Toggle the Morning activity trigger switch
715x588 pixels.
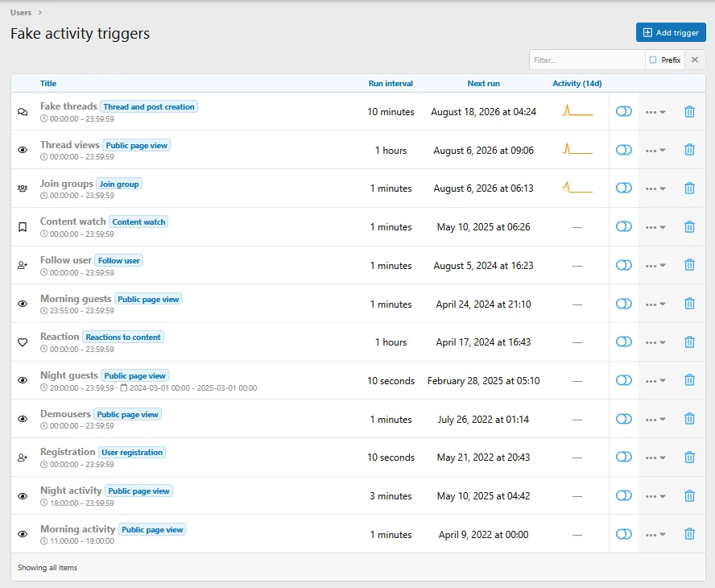pyautogui.click(x=624, y=534)
